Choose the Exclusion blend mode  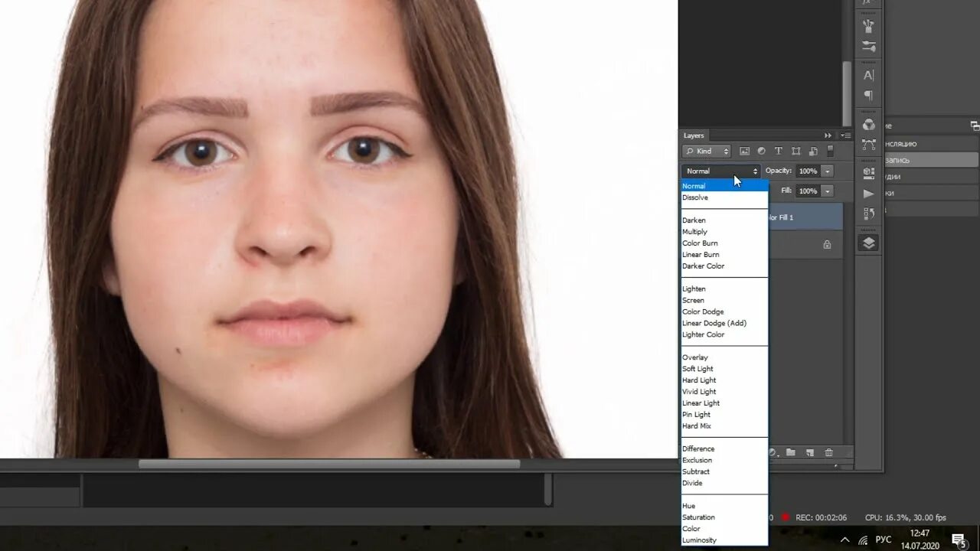[x=724, y=461]
